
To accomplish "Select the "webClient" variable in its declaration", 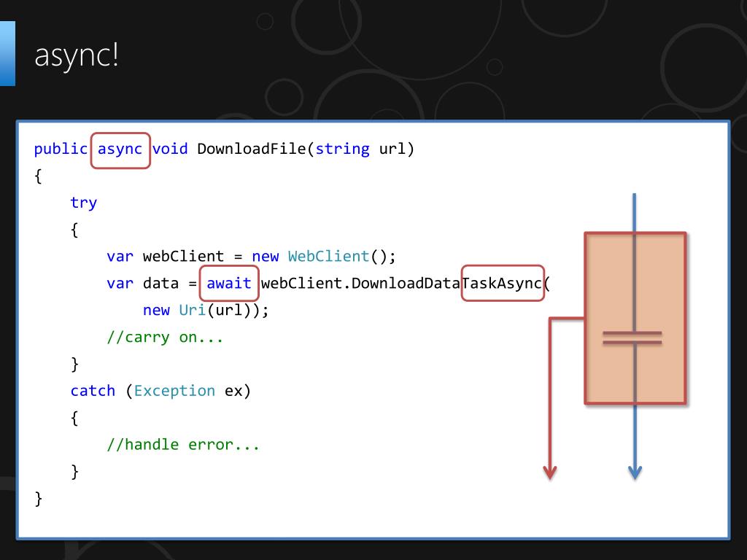I will click(x=183, y=257).
